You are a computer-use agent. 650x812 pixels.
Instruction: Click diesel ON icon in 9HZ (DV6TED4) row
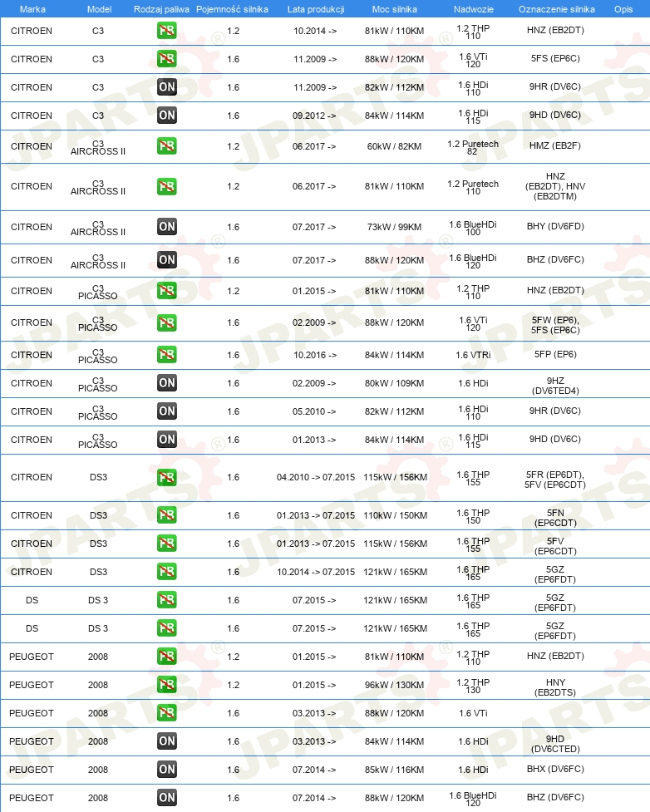167,383
